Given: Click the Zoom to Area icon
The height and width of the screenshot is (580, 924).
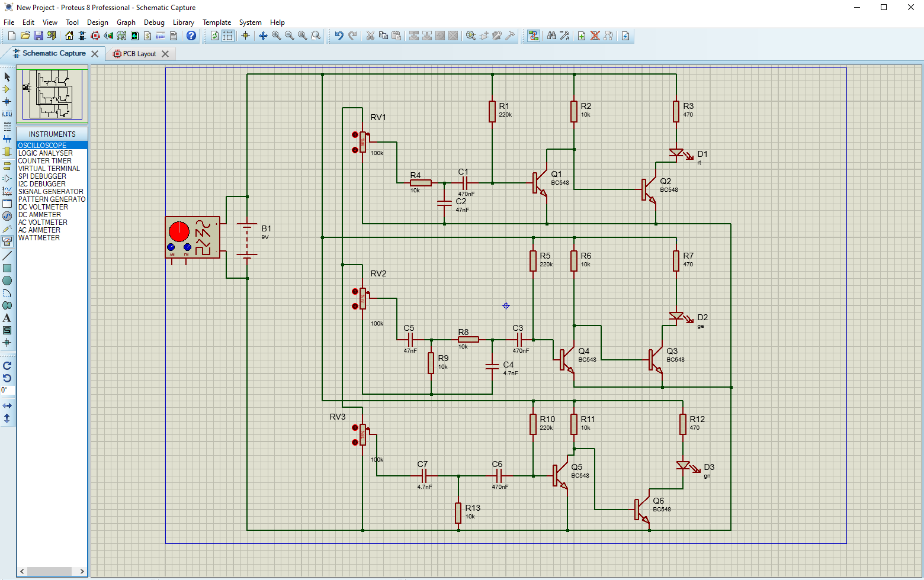Looking at the screenshot, I should tap(316, 36).
